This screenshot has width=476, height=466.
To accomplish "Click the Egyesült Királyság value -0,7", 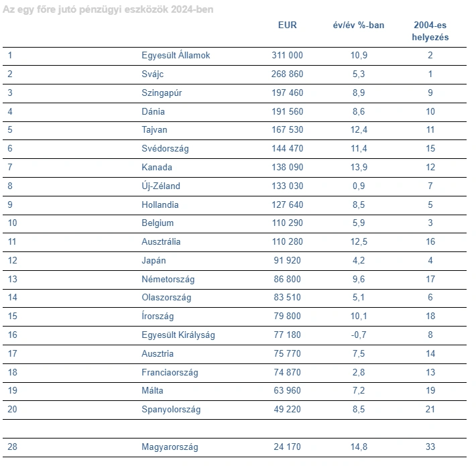I will (359, 335).
